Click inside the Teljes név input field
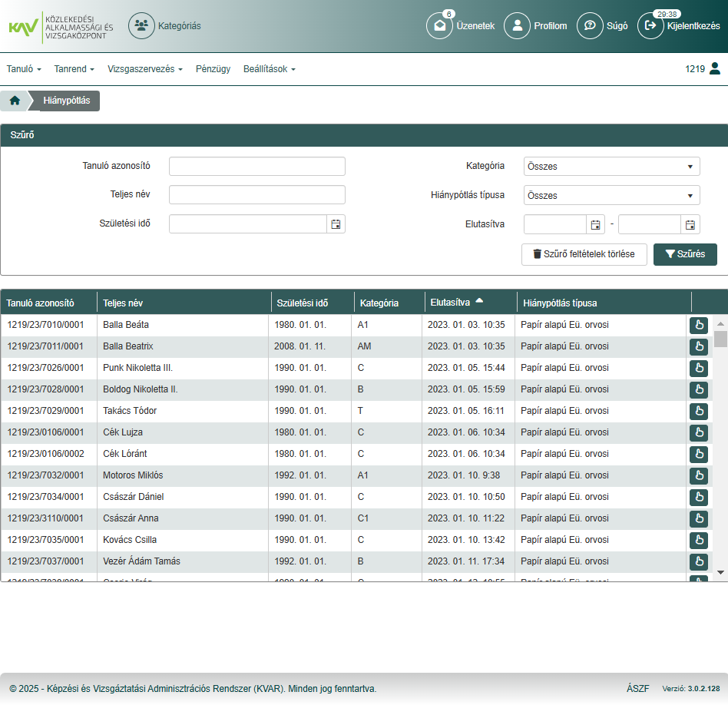Image resolution: width=728 pixels, height=705 pixels. [256, 194]
